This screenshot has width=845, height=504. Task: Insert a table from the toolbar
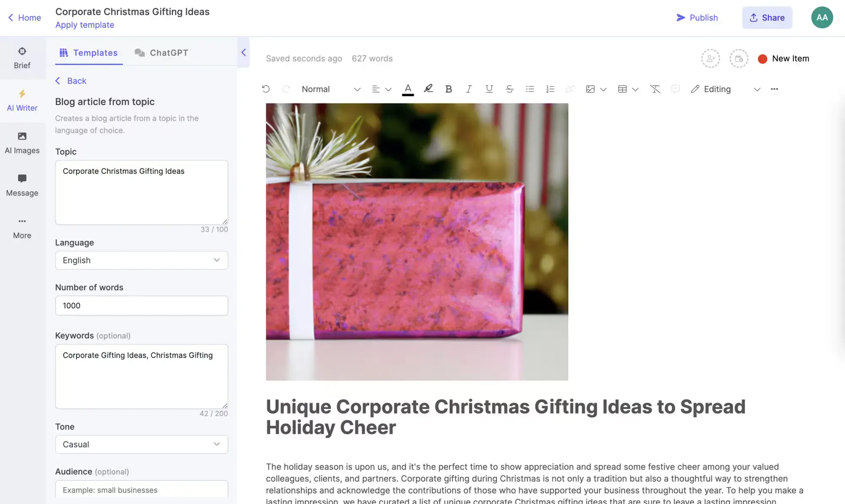point(622,89)
